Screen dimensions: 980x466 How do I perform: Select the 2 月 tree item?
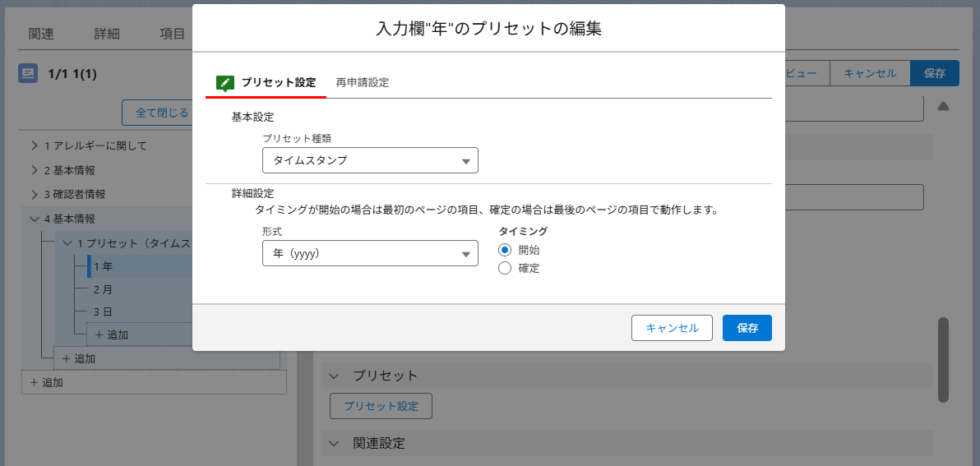click(x=103, y=289)
